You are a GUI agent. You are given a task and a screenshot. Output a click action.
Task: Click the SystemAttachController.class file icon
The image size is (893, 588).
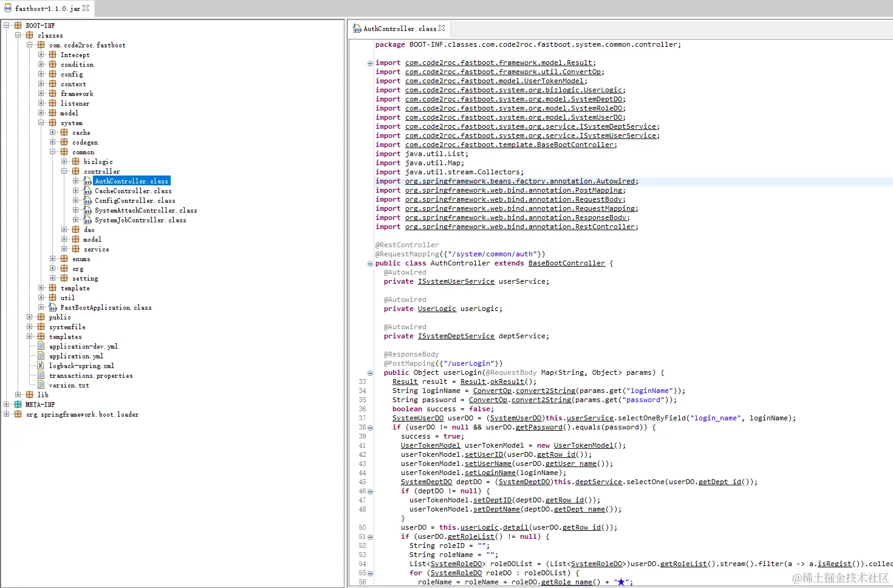(87, 211)
